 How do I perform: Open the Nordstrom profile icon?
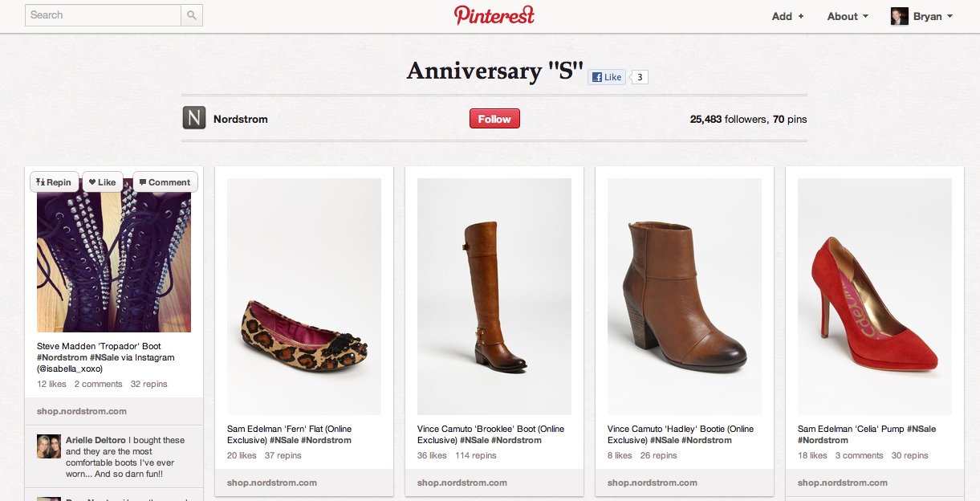click(x=194, y=118)
